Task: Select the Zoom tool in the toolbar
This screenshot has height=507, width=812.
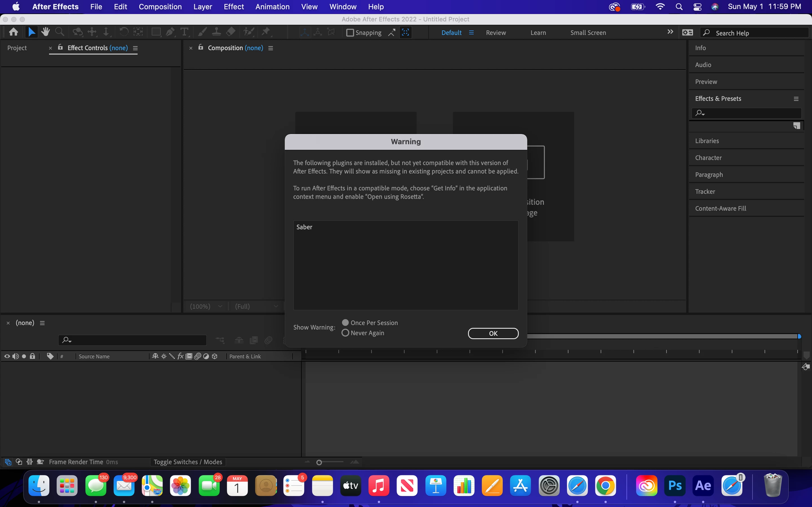Action: [x=60, y=32]
